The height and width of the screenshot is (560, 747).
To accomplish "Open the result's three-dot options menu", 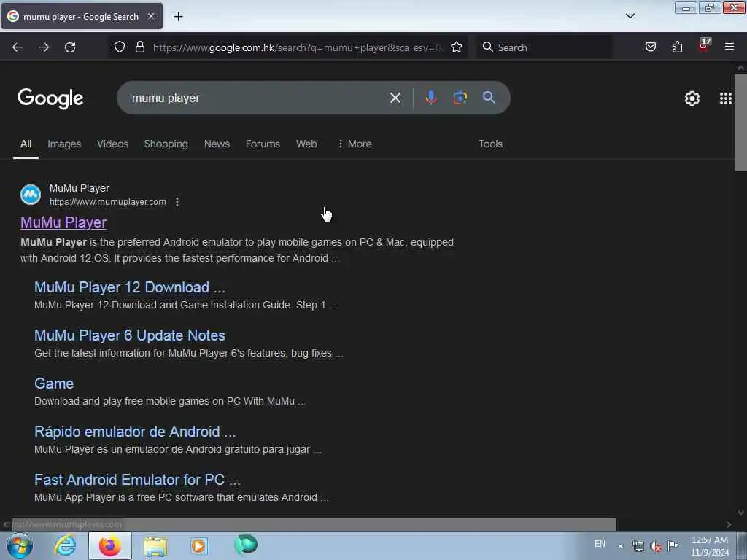I will (x=177, y=202).
